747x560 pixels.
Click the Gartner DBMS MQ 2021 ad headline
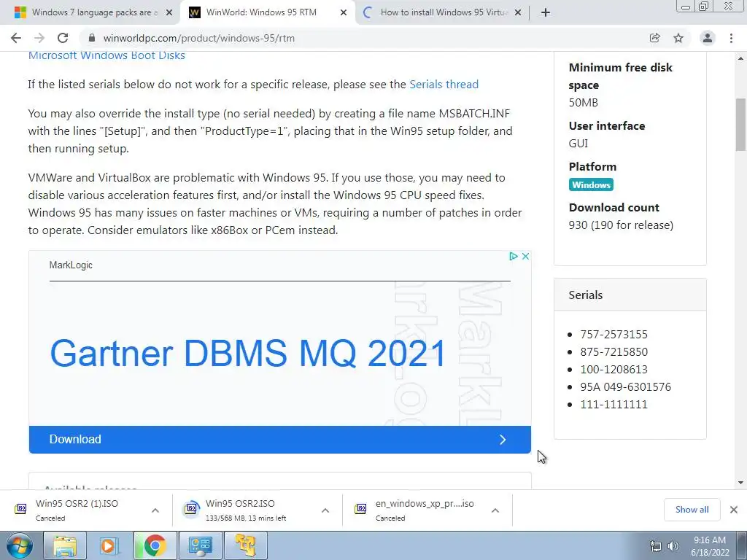click(x=248, y=354)
